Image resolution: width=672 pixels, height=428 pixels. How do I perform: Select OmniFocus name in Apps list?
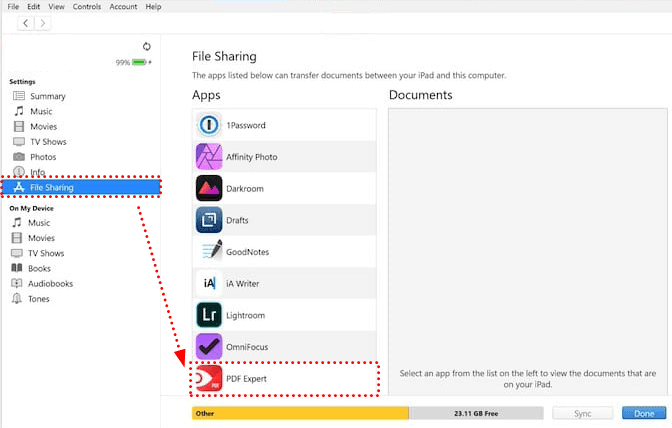tap(247, 347)
